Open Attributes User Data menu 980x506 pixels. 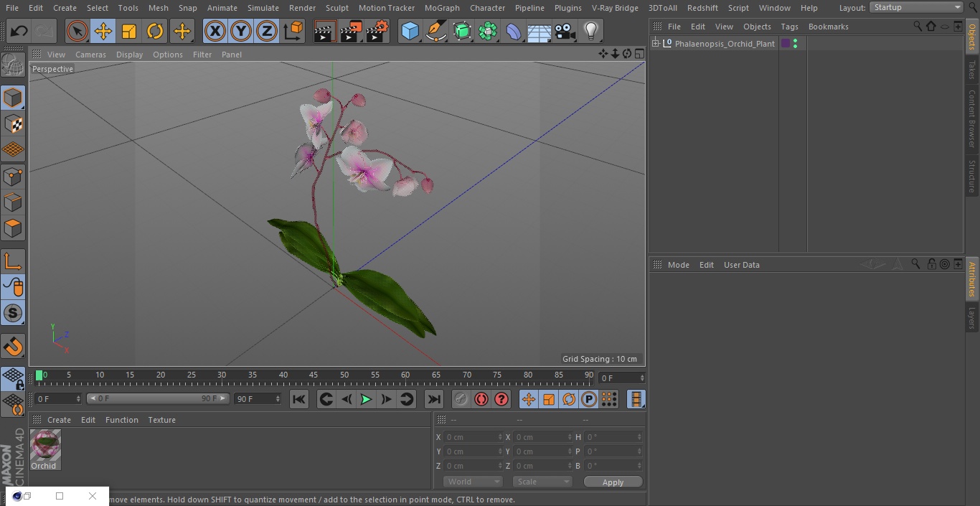(742, 265)
